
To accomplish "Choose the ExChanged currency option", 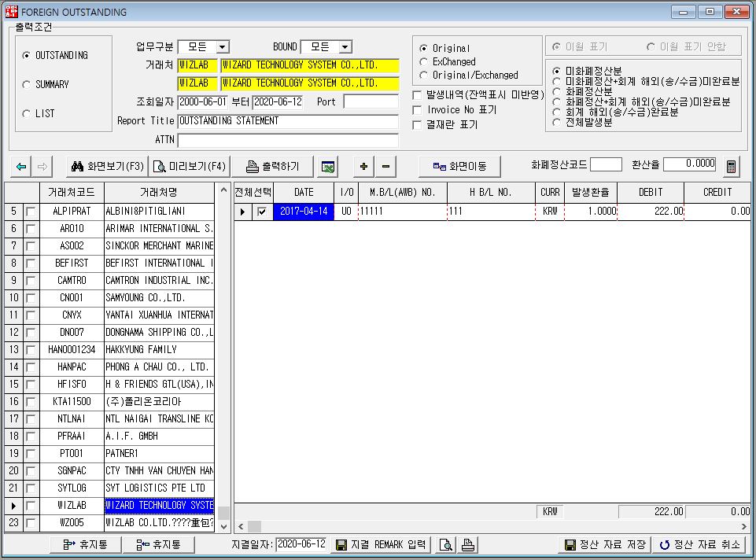I will 448,61.
